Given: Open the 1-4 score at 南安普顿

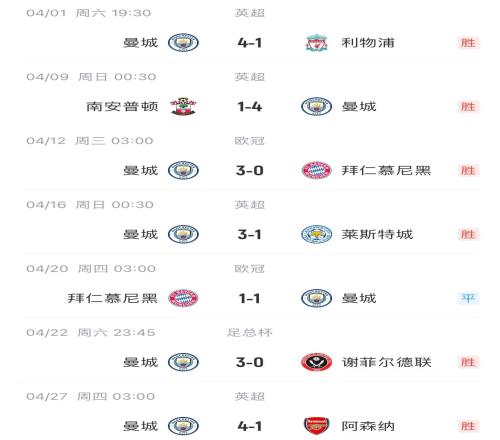Looking at the screenshot, I should 250,107.
